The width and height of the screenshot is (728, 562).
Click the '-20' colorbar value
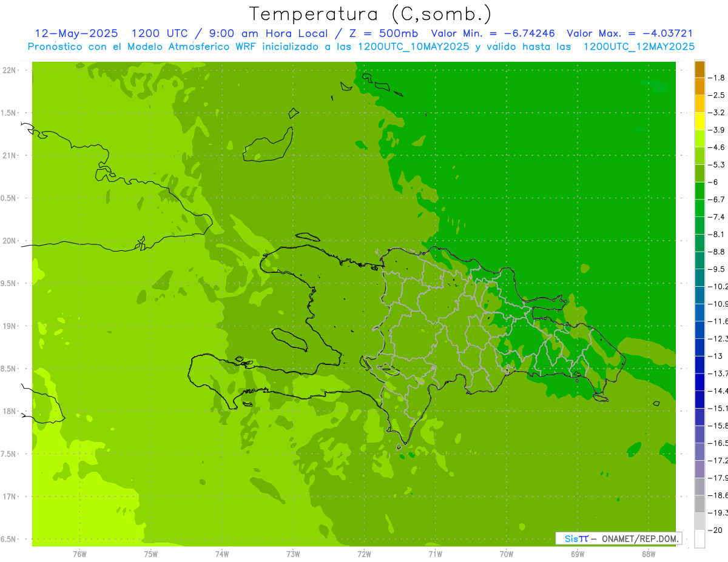[x=715, y=530]
